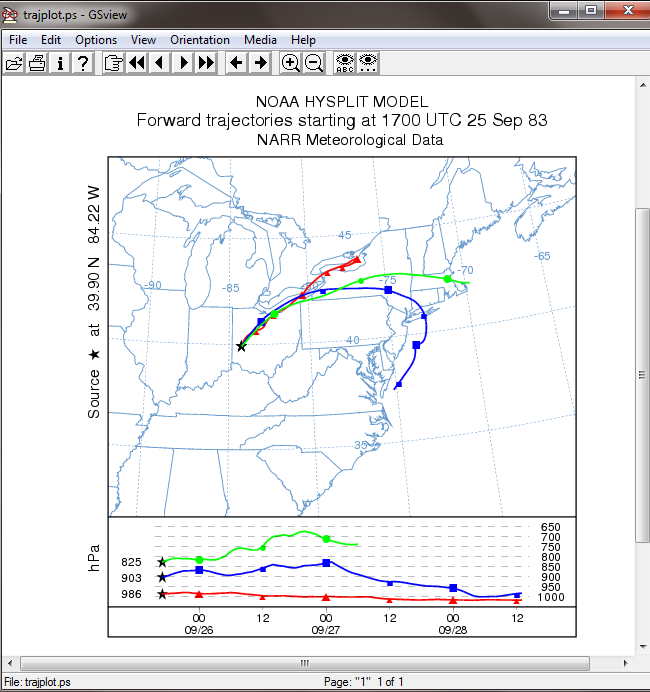Open the Media menu
The height and width of the screenshot is (692, 650).
click(260, 40)
